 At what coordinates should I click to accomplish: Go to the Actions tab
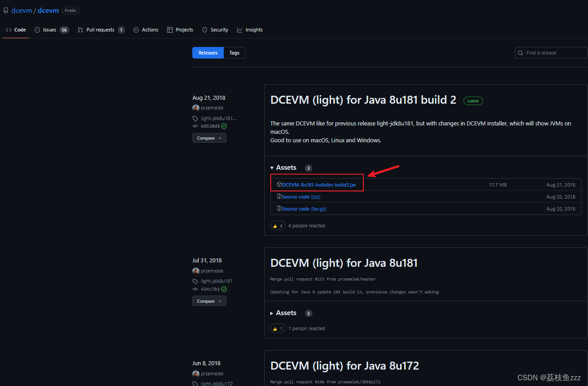(x=146, y=30)
